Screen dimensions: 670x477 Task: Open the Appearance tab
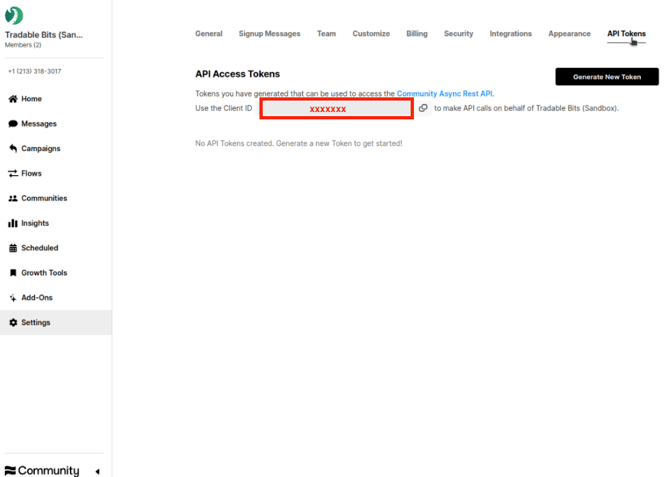[x=569, y=34]
